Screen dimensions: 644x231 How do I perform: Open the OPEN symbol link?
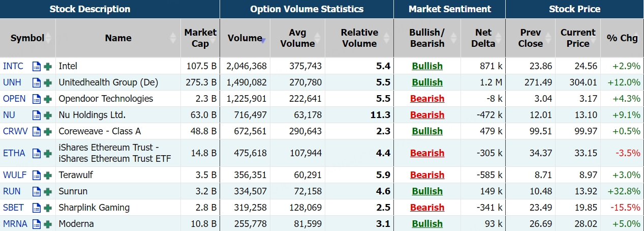[x=14, y=99]
